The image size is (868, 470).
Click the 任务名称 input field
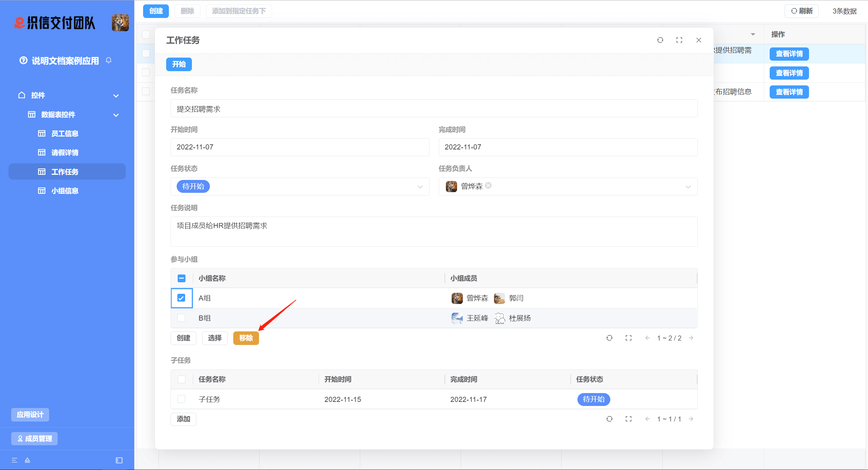click(x=434, y=109)
